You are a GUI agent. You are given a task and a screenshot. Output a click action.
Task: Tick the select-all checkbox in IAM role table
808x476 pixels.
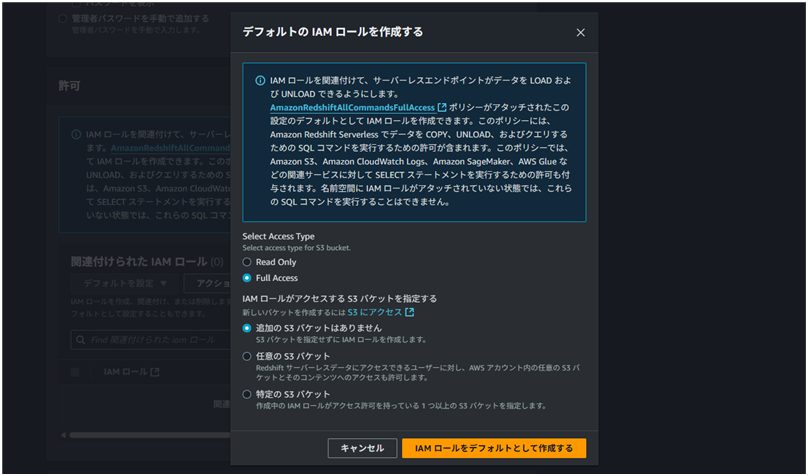coord(75,372)
